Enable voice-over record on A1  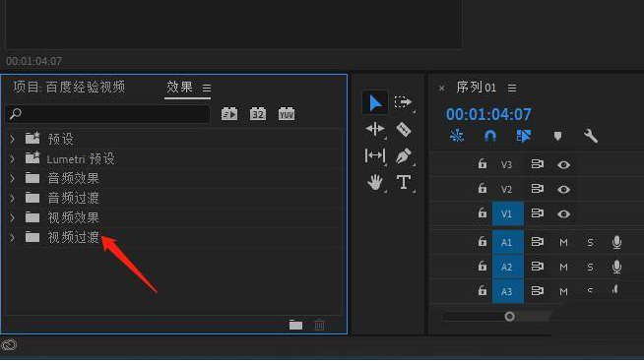point(616,242)
